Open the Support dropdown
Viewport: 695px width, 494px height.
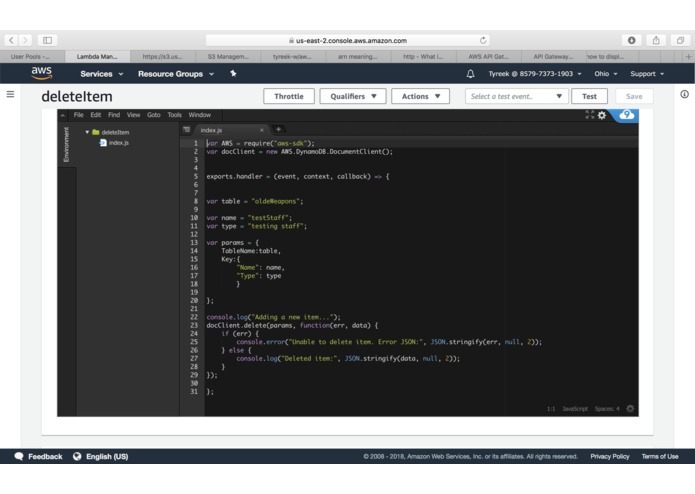point(647,74)
